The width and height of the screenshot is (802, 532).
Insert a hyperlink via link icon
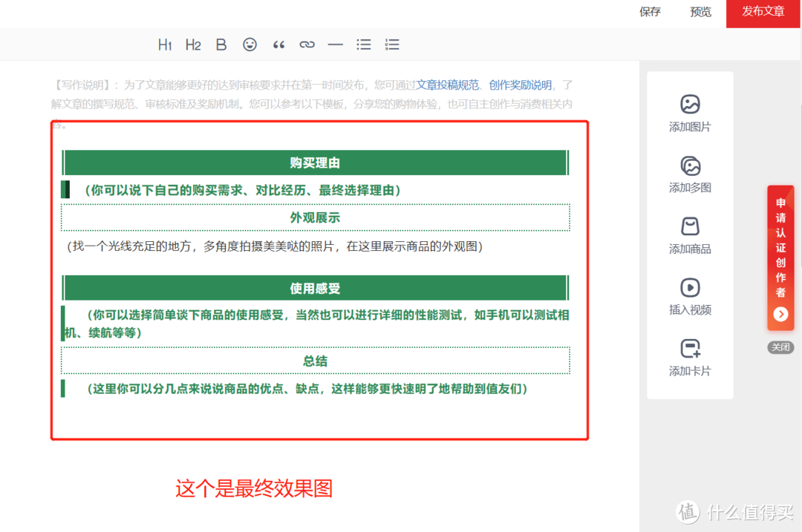click(x=307, y=45)
